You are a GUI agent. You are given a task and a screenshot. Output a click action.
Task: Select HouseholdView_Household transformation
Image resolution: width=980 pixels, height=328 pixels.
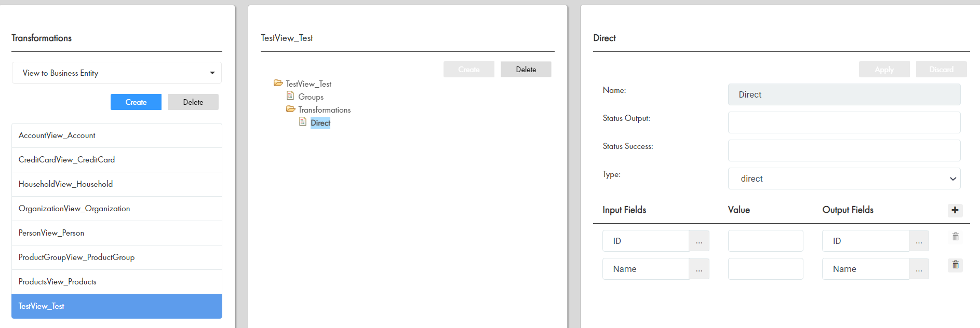(x=117, y=184)
